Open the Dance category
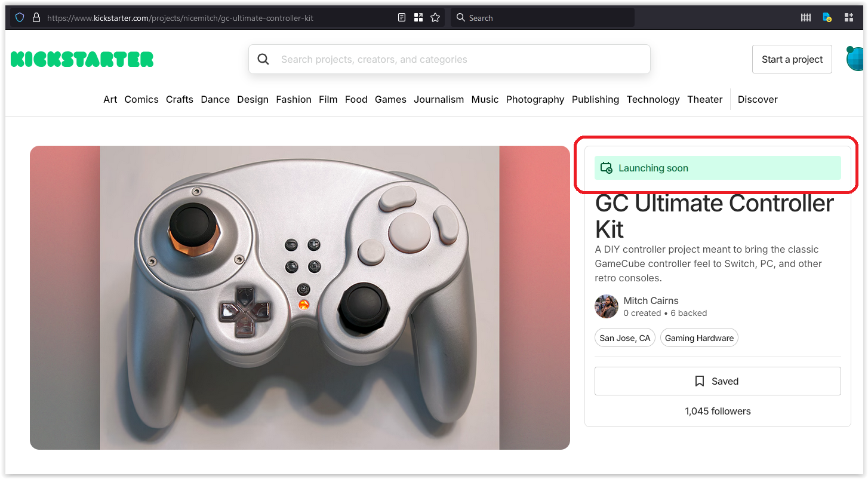The height and width of the screenshot is (479, 868). [x=216, y=99]
